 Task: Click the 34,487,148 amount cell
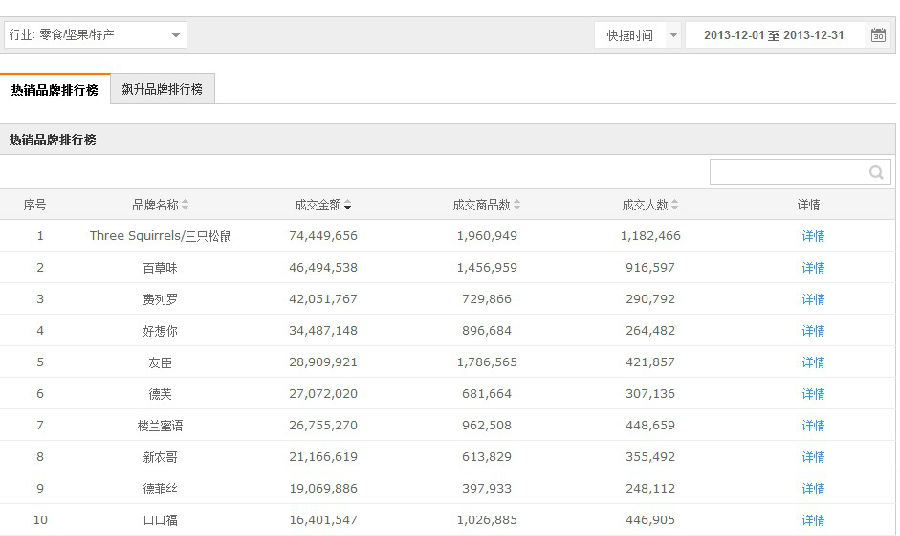(x=323, y=331)
